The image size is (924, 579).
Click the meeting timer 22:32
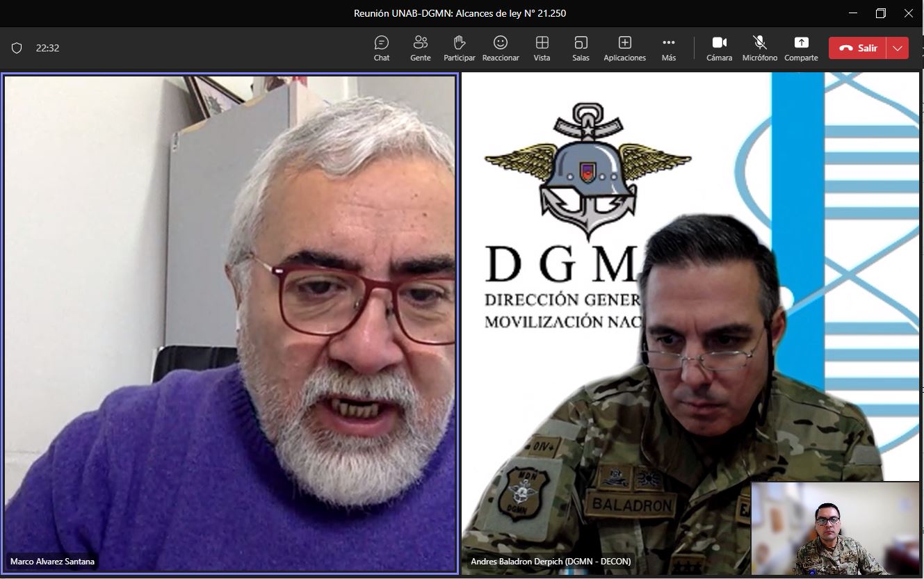click(47, 48)
